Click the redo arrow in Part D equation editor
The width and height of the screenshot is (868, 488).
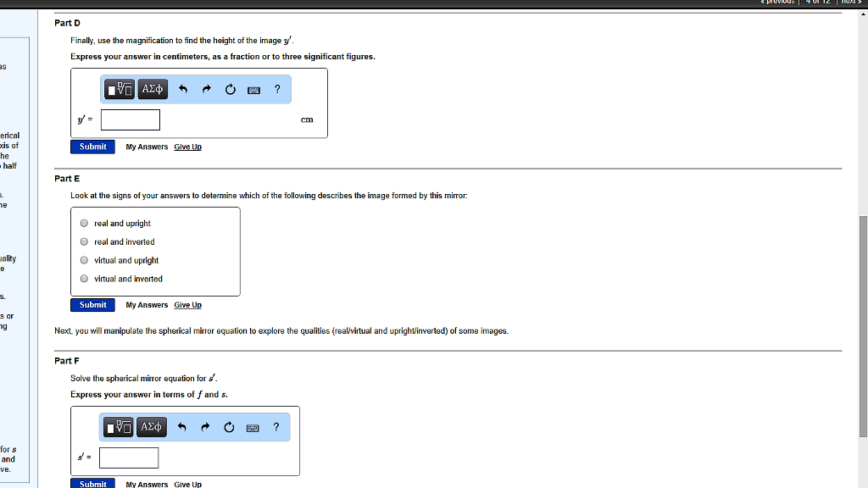click(206, 89)
